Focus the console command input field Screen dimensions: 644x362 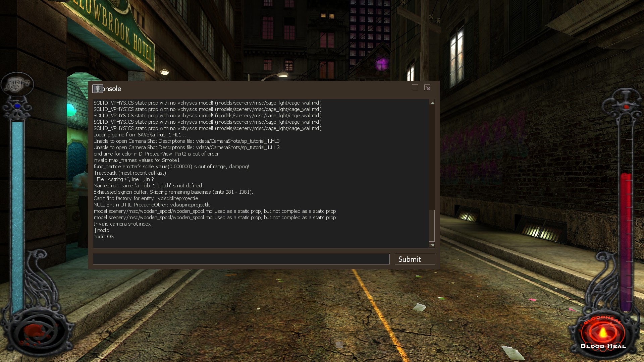point(241,259)
